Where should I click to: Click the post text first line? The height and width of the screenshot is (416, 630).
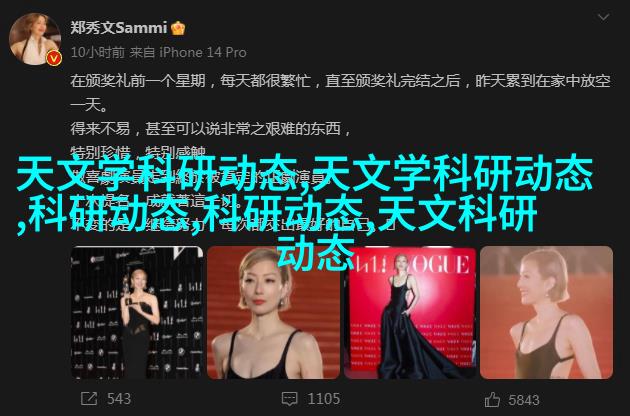(340, 81)
